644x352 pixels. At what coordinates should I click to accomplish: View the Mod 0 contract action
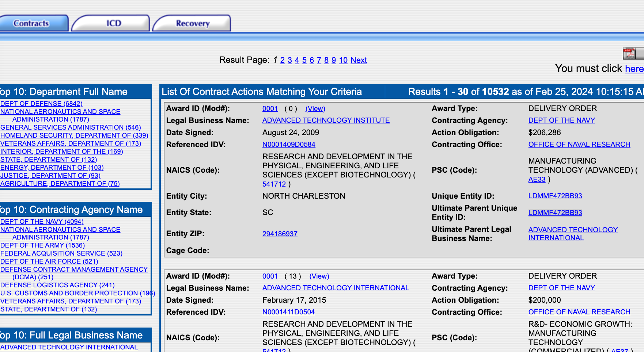click(x=315, y=108)
